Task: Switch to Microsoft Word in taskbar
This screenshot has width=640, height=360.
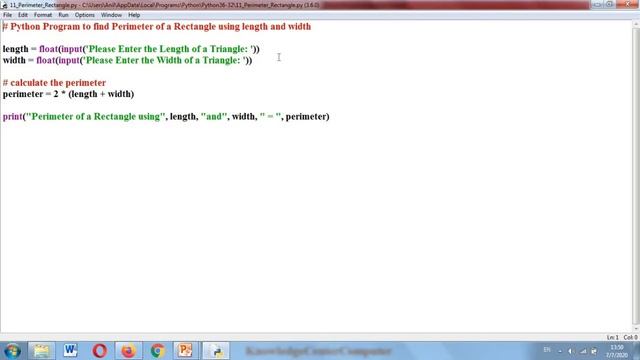Action: click(x=70, y=351)
